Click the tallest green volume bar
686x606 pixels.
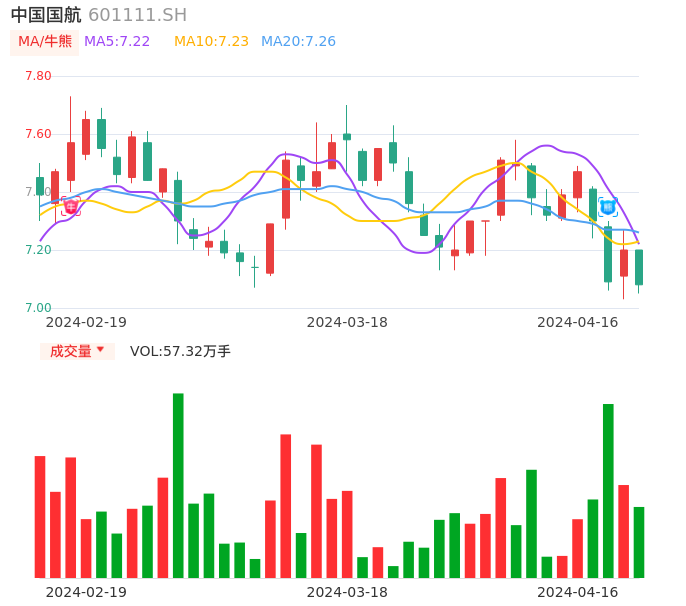(178, 485)
